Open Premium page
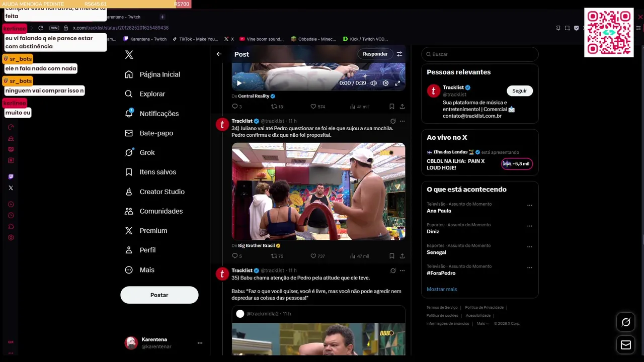The height and width of the screenshot is (362, 644). 146,231
